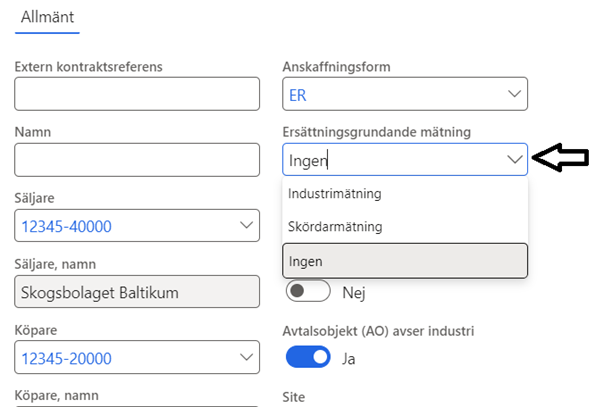Expand the Säljare dropdown chevron
The width and height of the screenshot is (604, 408).
point(247,226)
